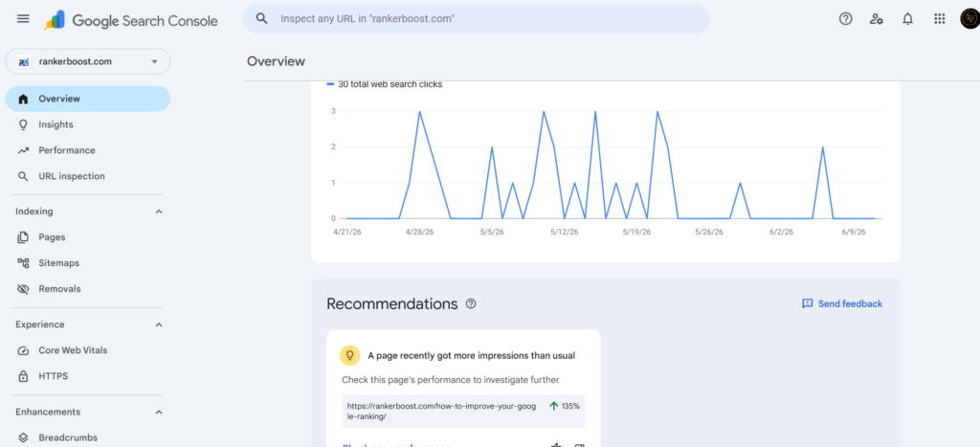Viewport: 980px width, 447px height.
Task: Click the Removals crossed-eye icon
Action: pos(23,289)
